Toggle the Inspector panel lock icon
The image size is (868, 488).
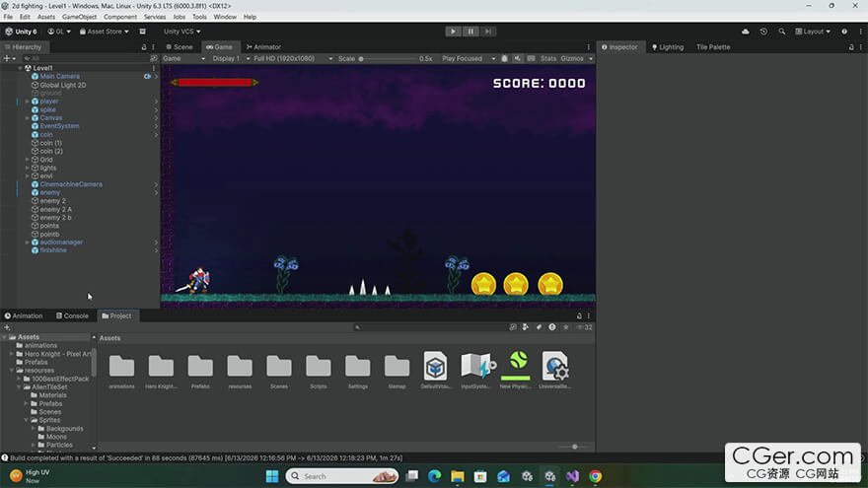tap(851, 47)
